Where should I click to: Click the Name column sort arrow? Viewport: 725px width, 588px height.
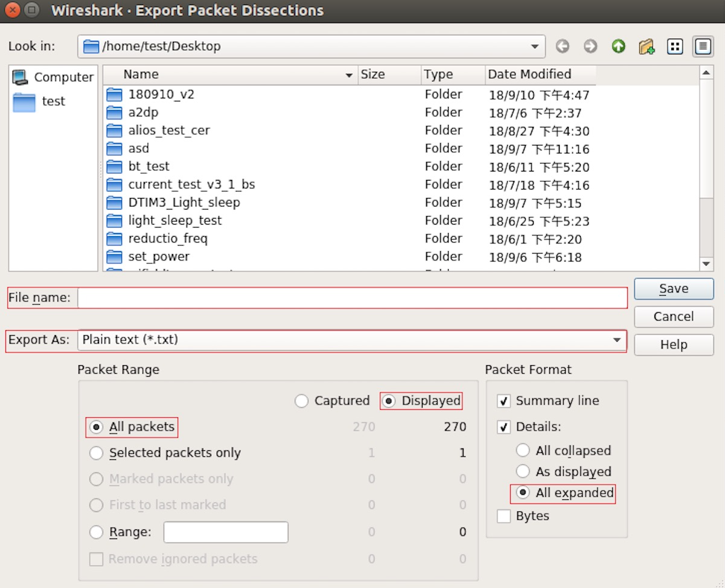tap(348, 74)
